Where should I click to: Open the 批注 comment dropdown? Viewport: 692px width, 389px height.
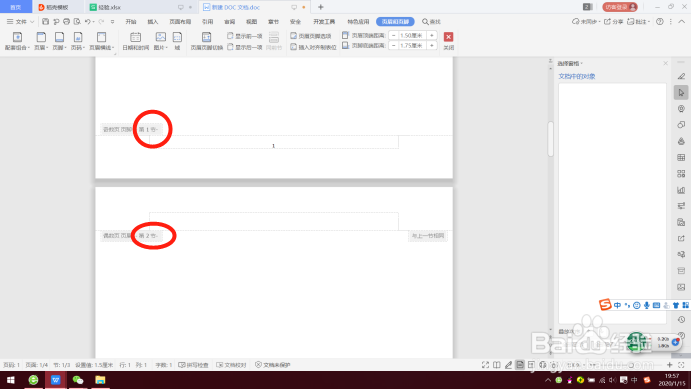[639, 22]
